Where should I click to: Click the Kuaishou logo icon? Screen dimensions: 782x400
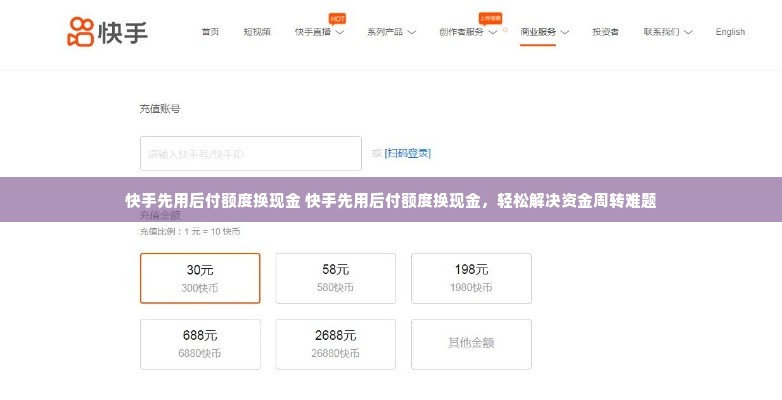click(80, 31)
